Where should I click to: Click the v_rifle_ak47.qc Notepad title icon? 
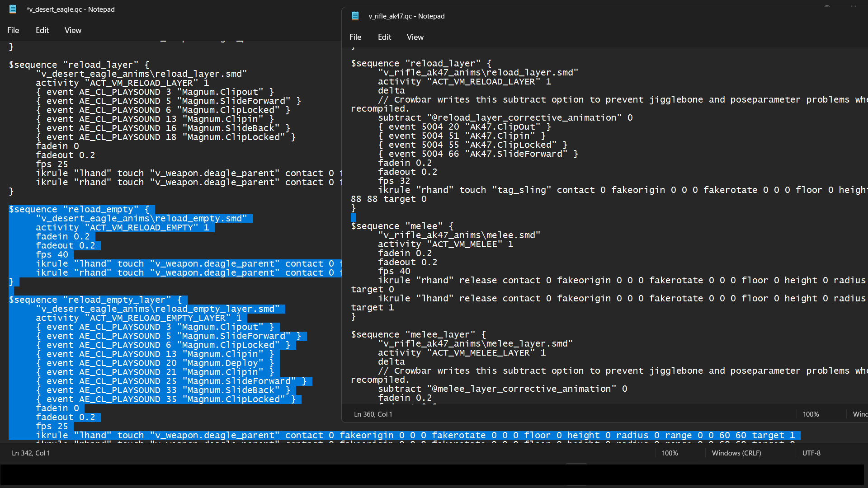(355, 16)
